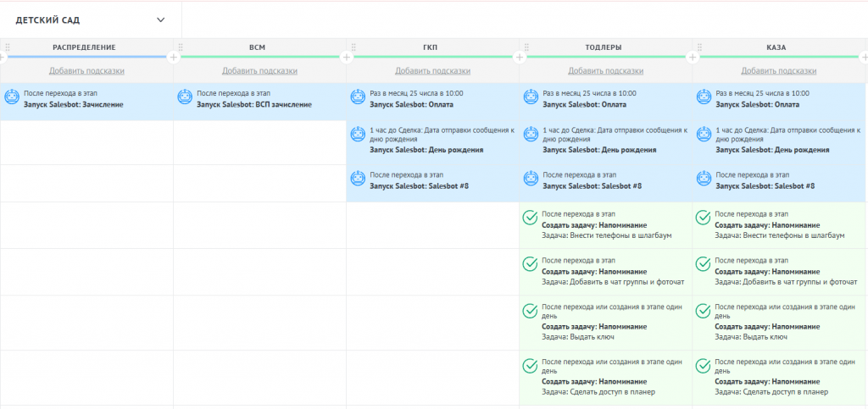Click robot icon of Salesbot: ВСП зачисление trigger
Viewport: 868px width, 409px height.
[x=185, y=97]
